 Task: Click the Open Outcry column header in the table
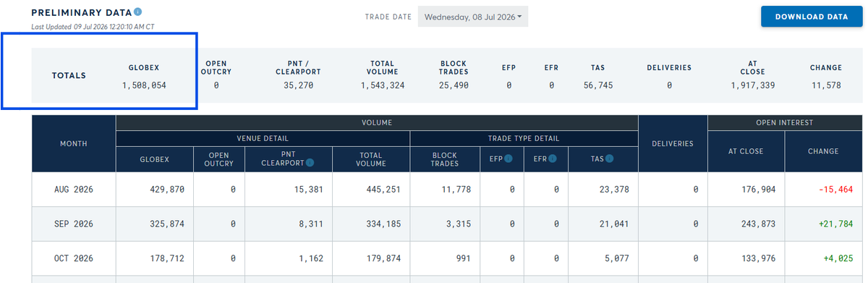[219, 159]
